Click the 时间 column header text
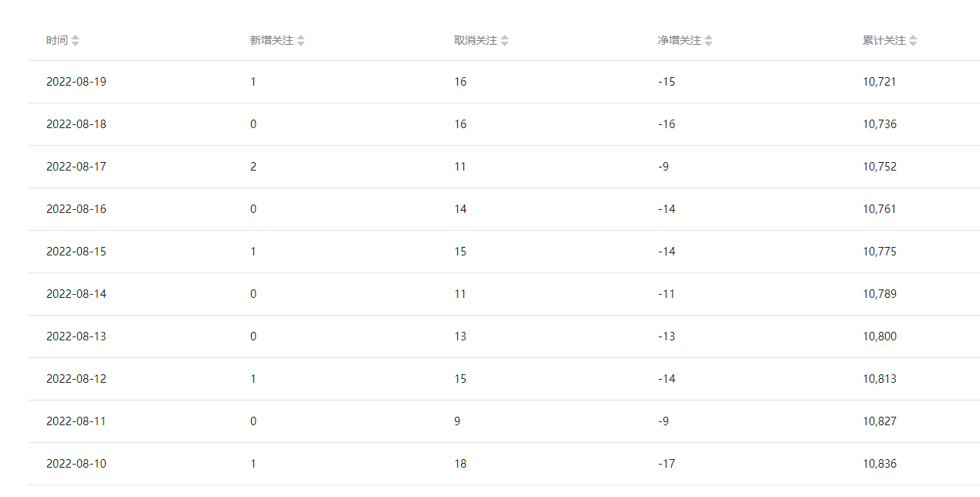980x497 pixels. [57, 40]
